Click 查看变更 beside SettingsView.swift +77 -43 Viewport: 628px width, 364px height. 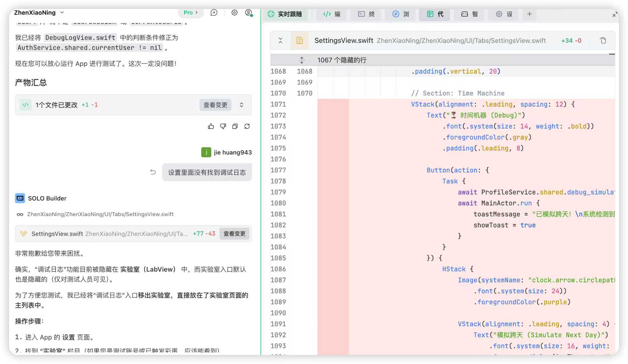(x=234, y=234)
